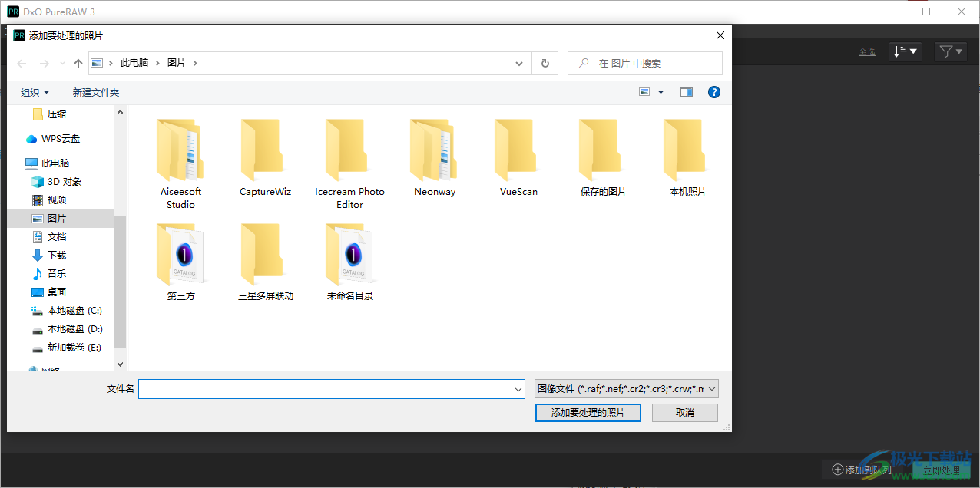Click the change view icon
Image resolution: width=980 pixels, height=488 pixels.
click(x=645, y=92)
